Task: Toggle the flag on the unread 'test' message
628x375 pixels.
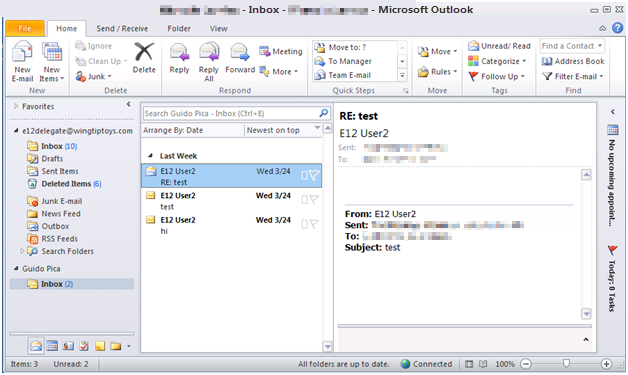Action: tap(314, 200)
